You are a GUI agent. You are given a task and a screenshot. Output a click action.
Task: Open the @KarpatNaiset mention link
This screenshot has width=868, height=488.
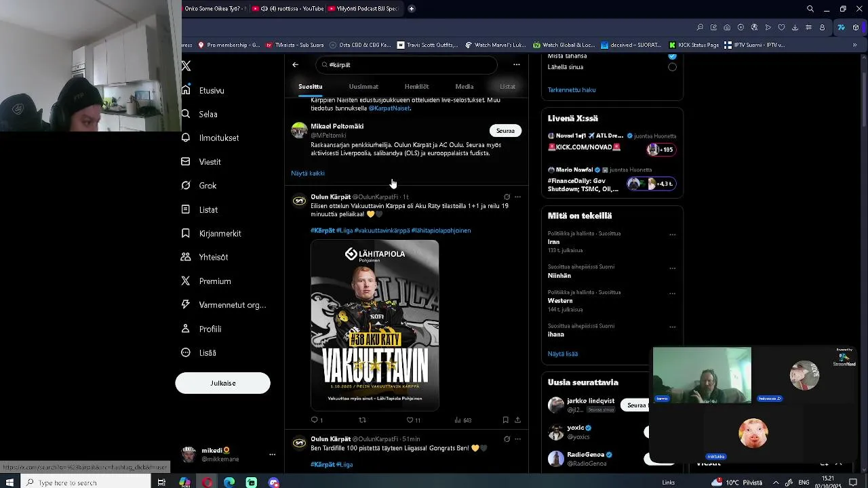pyautogui.click(x=389, y=108)
